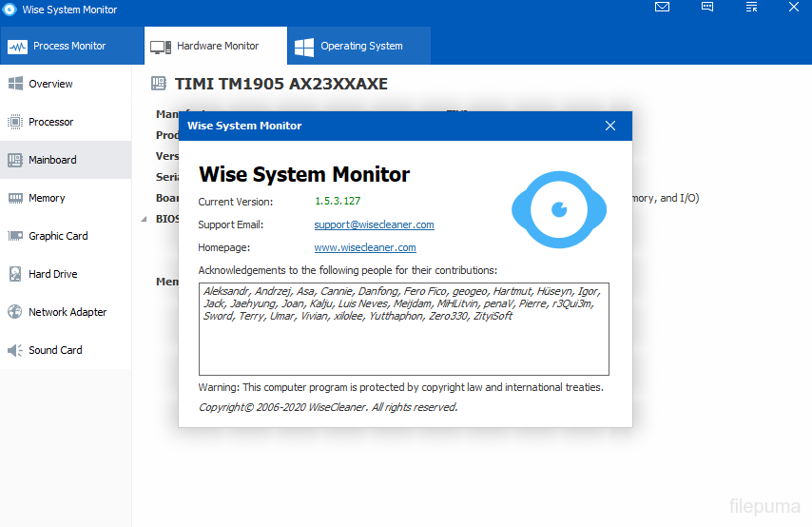812x527 pixels.
Task: Click the Processor chip icon in sidebar
Action: [15, 122]
